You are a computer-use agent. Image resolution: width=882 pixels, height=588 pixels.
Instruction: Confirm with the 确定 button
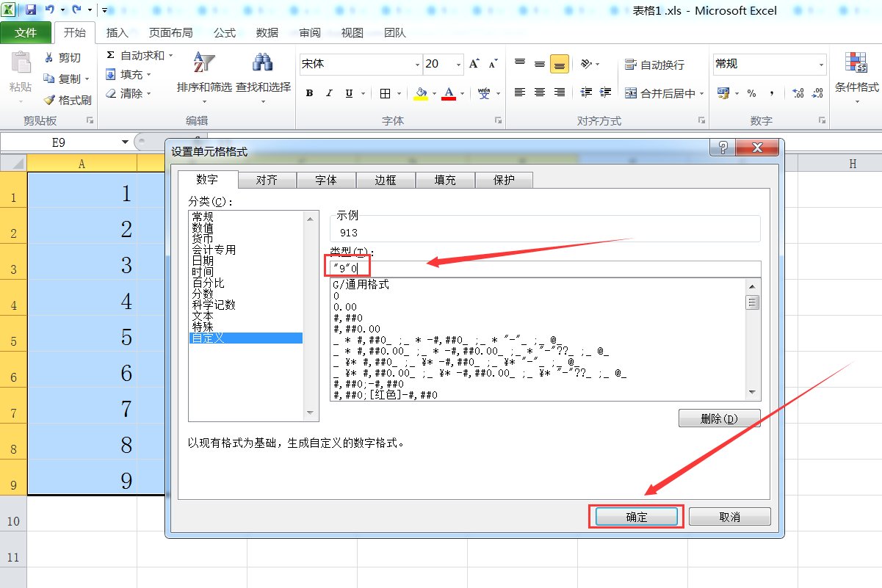636,515
